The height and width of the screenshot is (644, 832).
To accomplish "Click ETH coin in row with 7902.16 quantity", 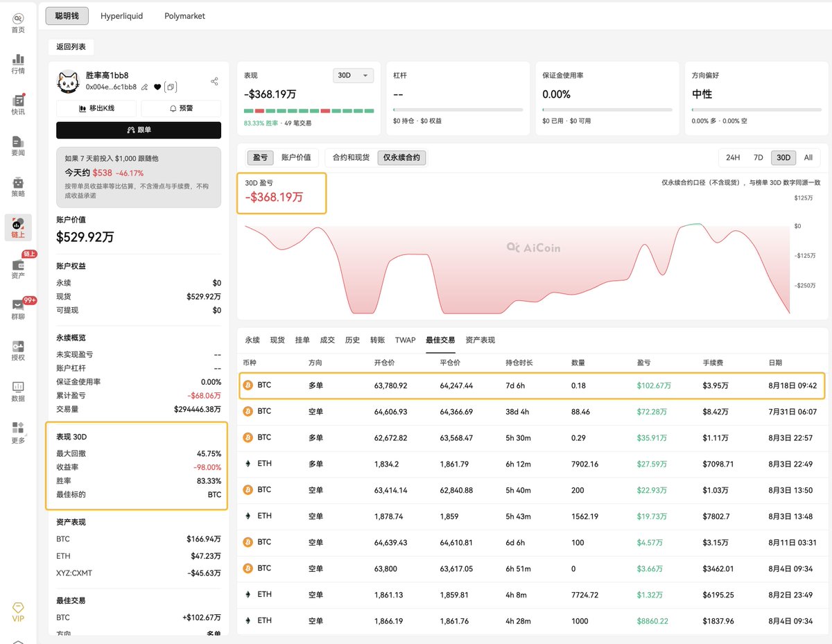I will click(x=257, y=464).
